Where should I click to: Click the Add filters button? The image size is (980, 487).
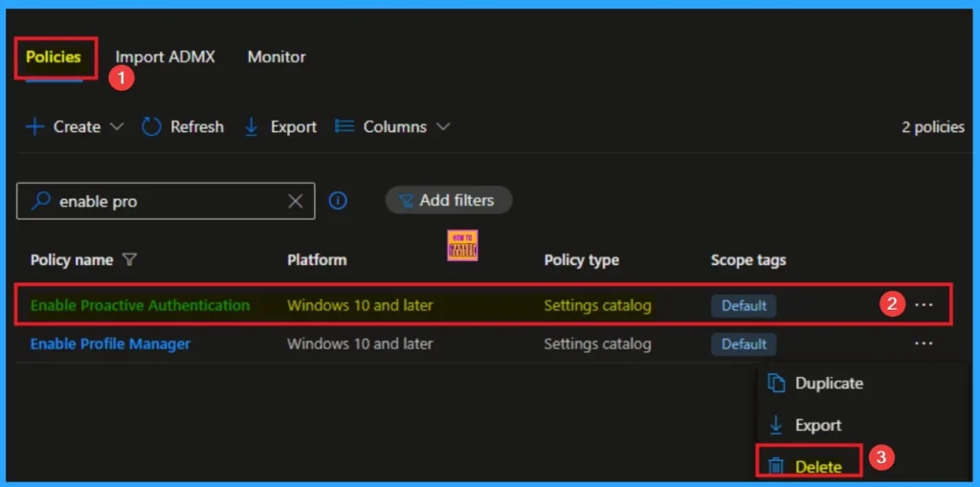[x=449, y=200]
